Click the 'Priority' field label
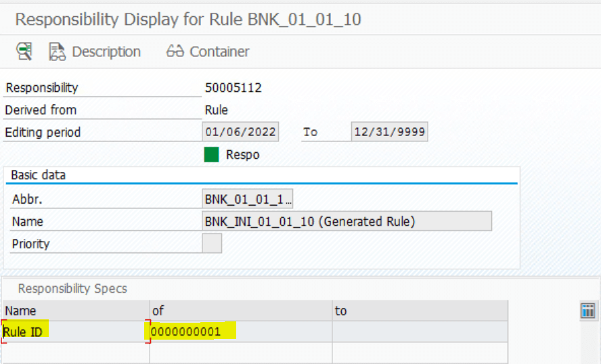 [x=31, y=244]
